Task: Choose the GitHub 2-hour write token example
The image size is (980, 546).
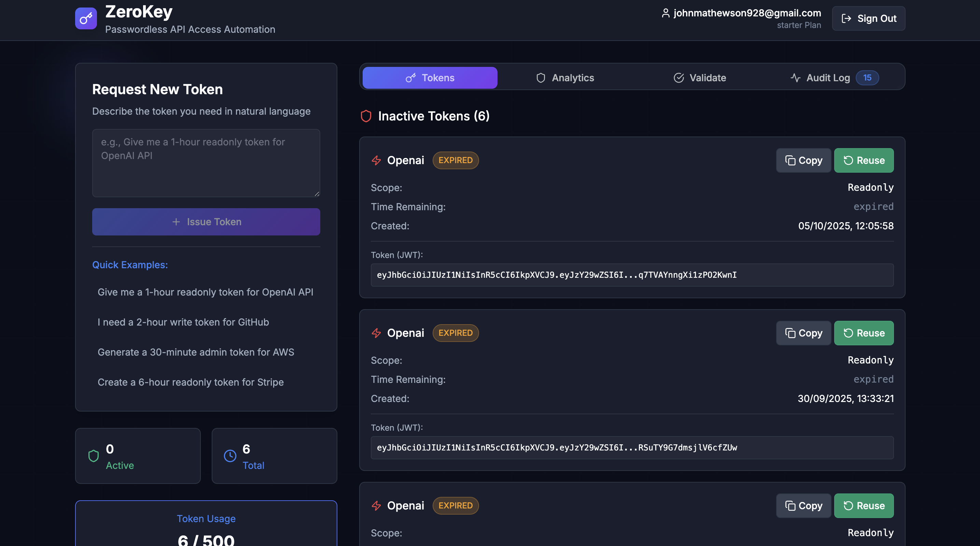Action: pos(183,322)
